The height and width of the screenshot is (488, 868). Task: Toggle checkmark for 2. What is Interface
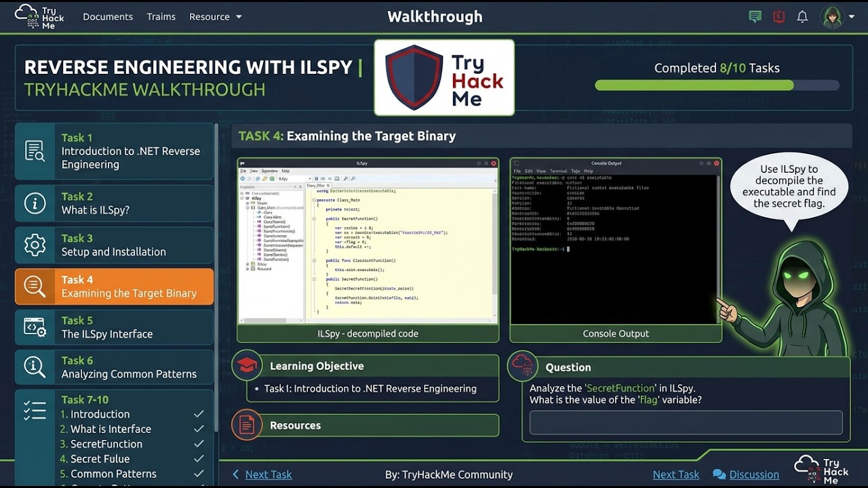[x=199, y=429]
